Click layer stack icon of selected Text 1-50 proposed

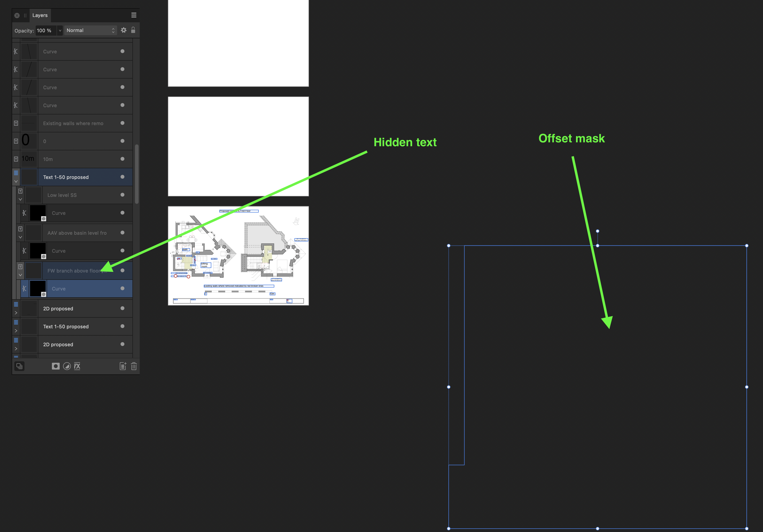(x=16, y=173)
